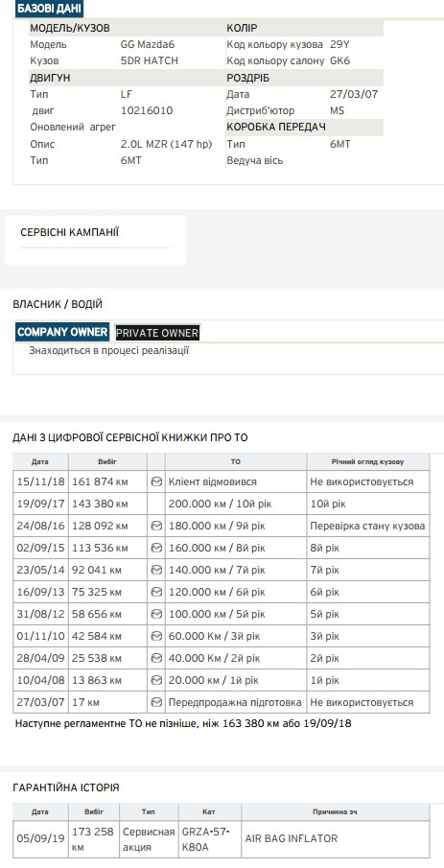The height and width of the screenshot is (868, 444).
Task: Click engine description 2.0L MZR (147 hp)
Action: (167, 145)
